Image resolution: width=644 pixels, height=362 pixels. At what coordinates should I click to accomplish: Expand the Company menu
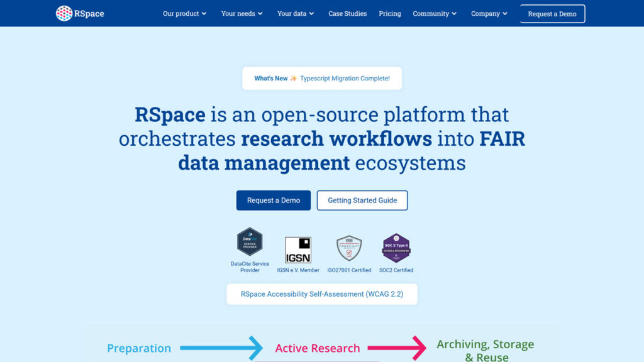click(x=489, y=13)
